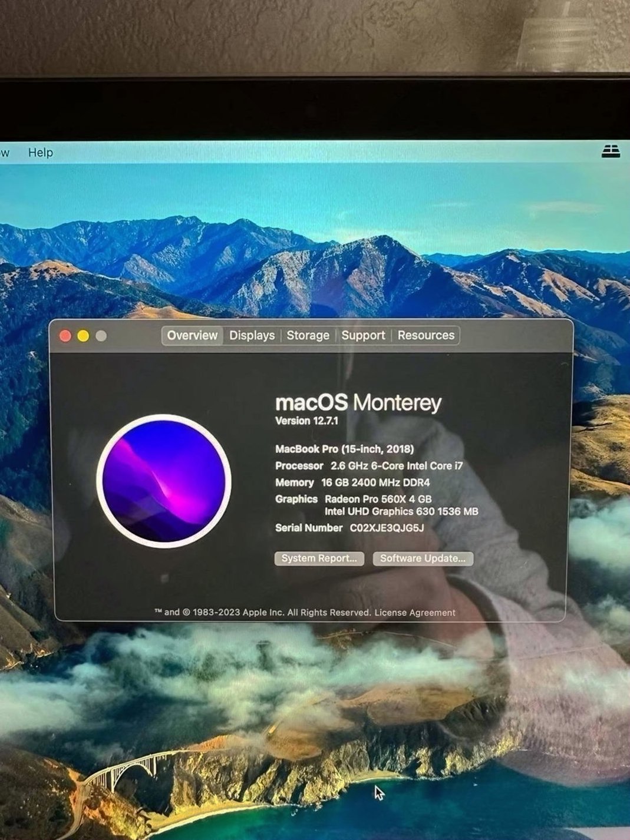The height and width of the screenshot is (840, 630).
Task: Open the Displays tab
Action: (x=252, y=335)
